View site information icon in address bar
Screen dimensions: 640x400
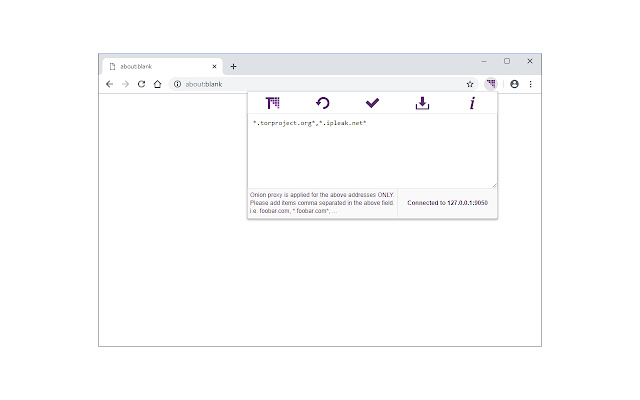(x=177, y=84)
